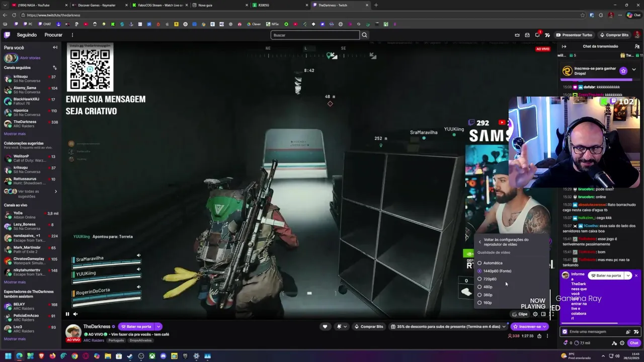644x362 pixels.
Task: Show more followed channels (first Mostrar mais)
Action: pyautogui.click(x=15, y=134)
